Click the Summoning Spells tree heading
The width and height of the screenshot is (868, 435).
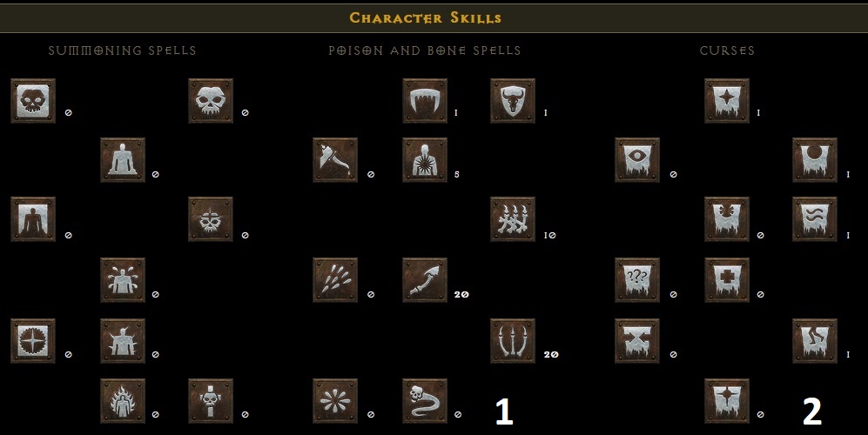coord(123,50)
